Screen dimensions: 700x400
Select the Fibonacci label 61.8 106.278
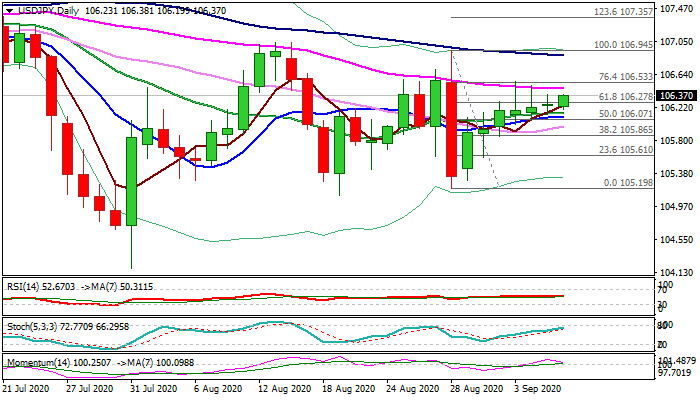625,96
